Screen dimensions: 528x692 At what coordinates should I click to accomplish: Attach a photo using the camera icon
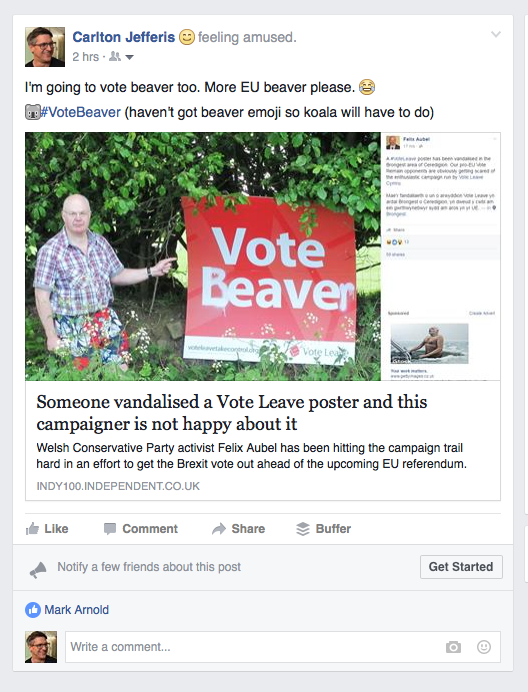(x=453, y=647)
